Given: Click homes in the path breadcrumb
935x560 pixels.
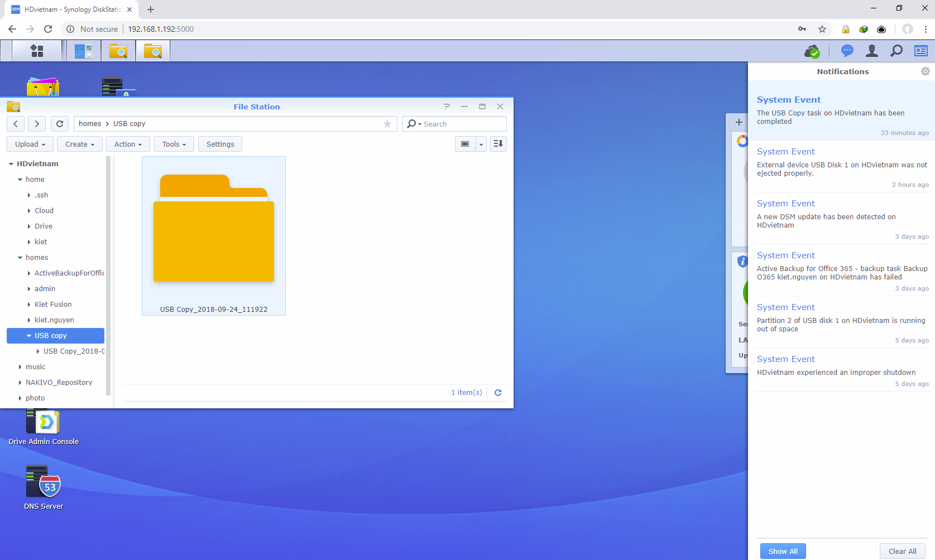Looking at the screenshot, I should (90, 124).
